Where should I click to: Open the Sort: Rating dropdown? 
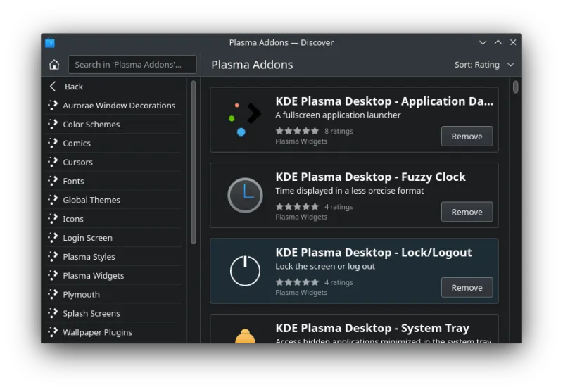(x=483, y=65)
